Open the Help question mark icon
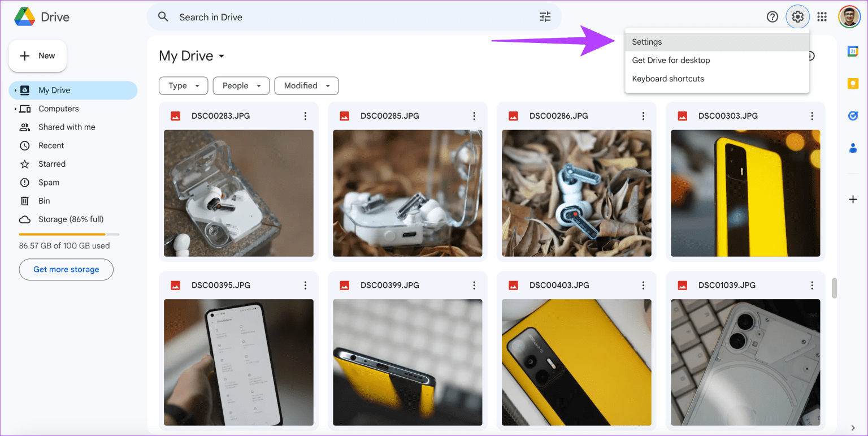This screenshot has width=868, height=436. tap(772, 17)
